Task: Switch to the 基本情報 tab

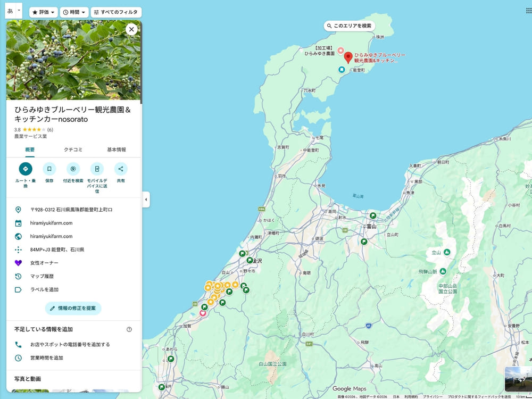Action: coord(117,149)
